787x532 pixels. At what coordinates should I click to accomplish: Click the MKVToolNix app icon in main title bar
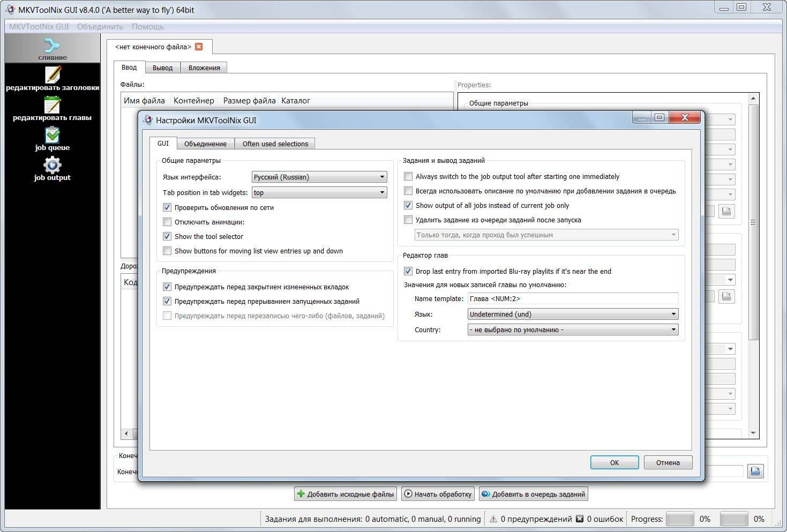(10, 10)
